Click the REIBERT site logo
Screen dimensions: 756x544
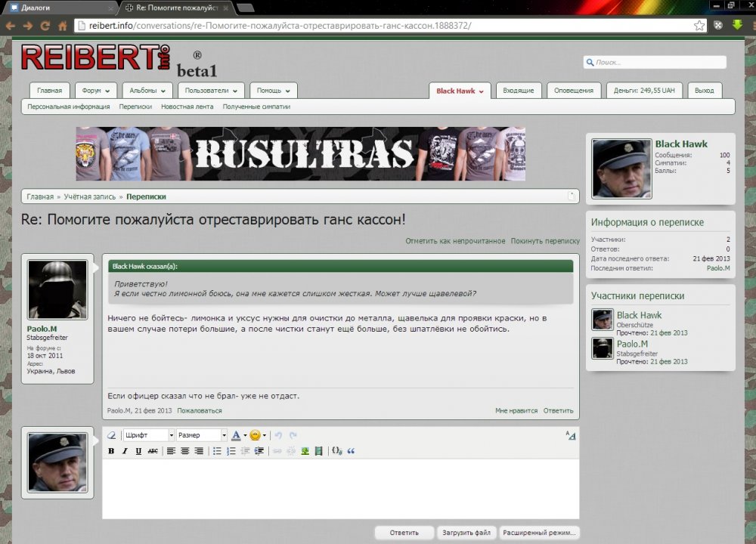point(95,57)
